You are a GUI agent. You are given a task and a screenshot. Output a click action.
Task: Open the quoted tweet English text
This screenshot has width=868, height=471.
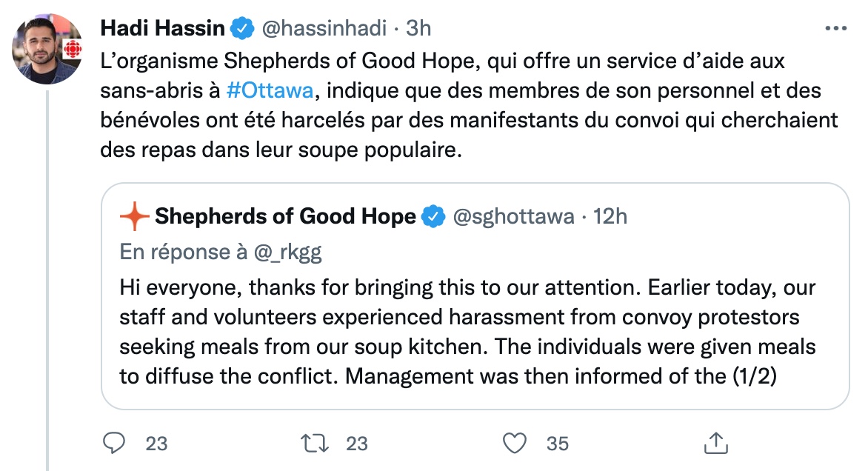click(x=467, y=332)
